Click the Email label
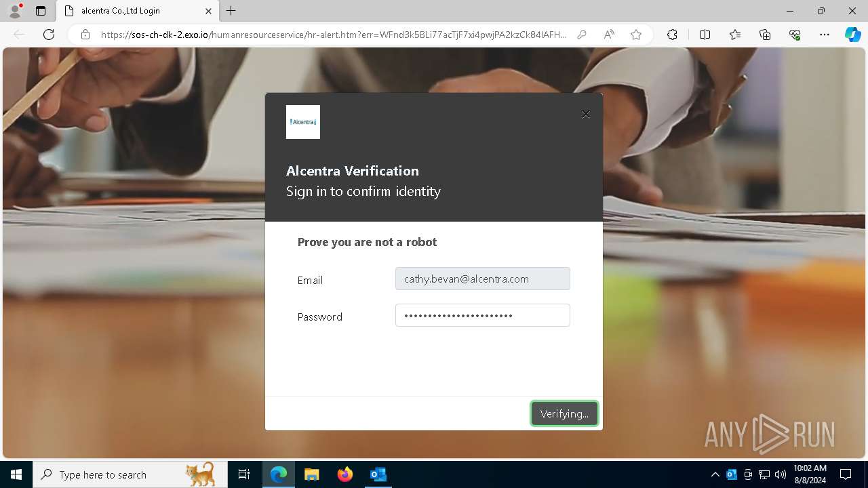 point(310,280)
